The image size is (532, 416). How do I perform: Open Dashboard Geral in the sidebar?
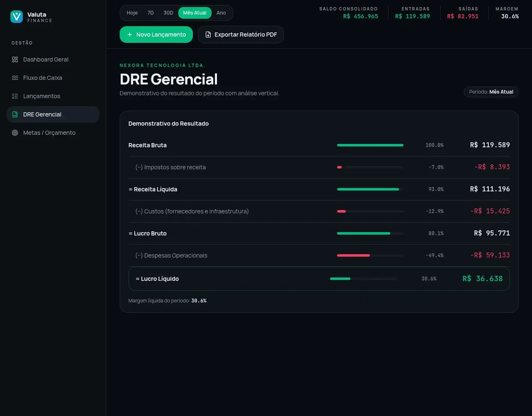coord(53,59)
